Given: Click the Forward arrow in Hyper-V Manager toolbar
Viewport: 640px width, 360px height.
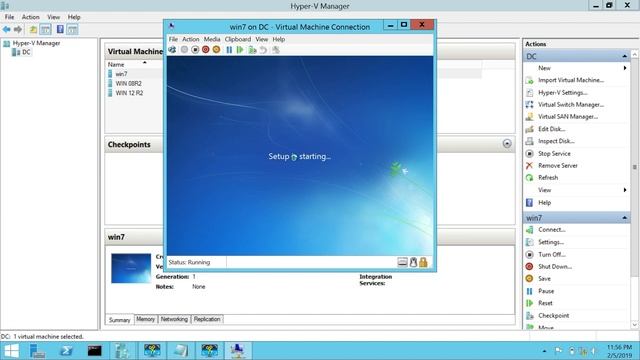Looking at the screenshot, I should pyautogui.click(x=18, y=29).
